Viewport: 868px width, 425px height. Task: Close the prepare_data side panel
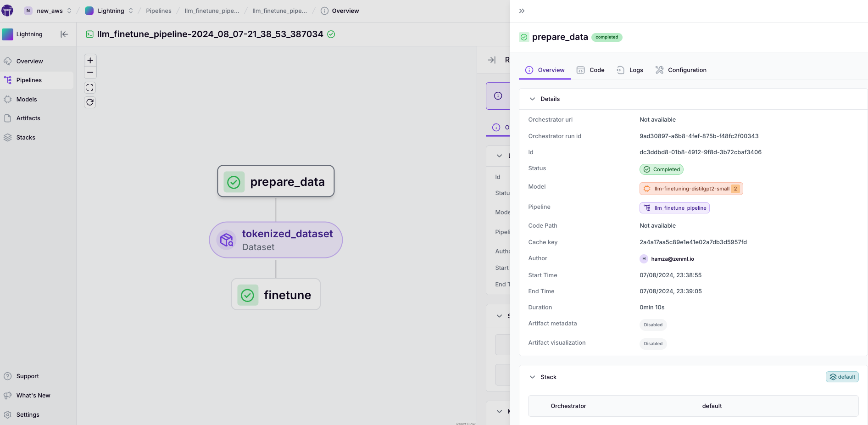(x=522, y=11)
